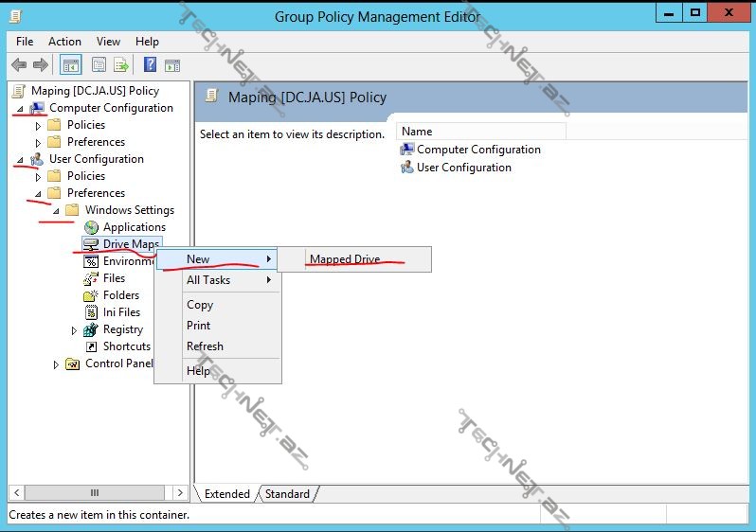This screenshot has width=756, height=532.
Task: Open Computer Configuration in the right pane list
Action: [478, 150]
